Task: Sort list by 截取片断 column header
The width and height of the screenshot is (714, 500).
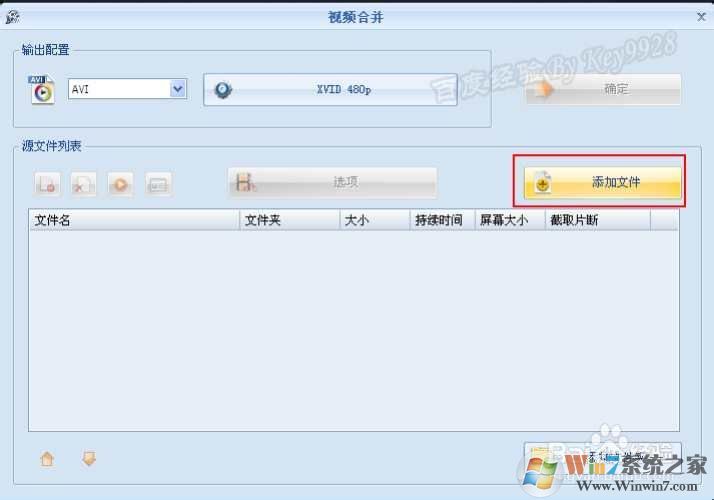Action: click(x=598, y=220)
